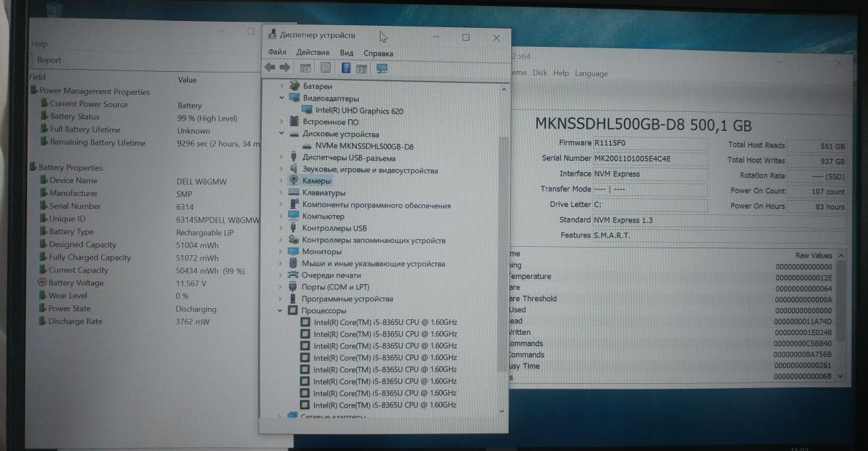Click the Камеры webcam icon

pyautogui.click(x=294, y=181)
